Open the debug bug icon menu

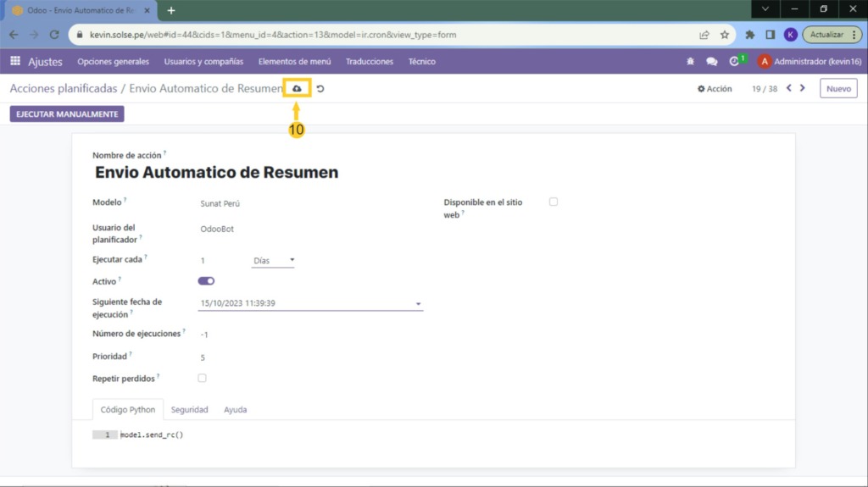(x=690, y=62)
